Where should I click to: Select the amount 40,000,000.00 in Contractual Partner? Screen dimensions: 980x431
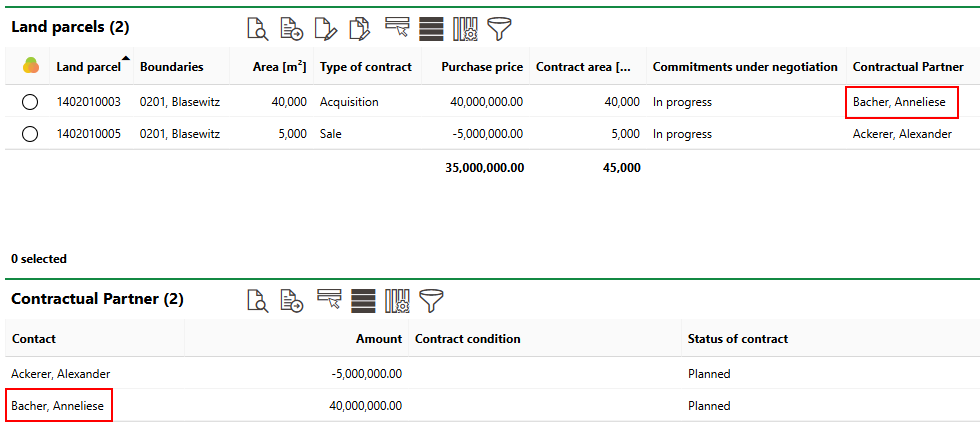click(x=366, y=405)
